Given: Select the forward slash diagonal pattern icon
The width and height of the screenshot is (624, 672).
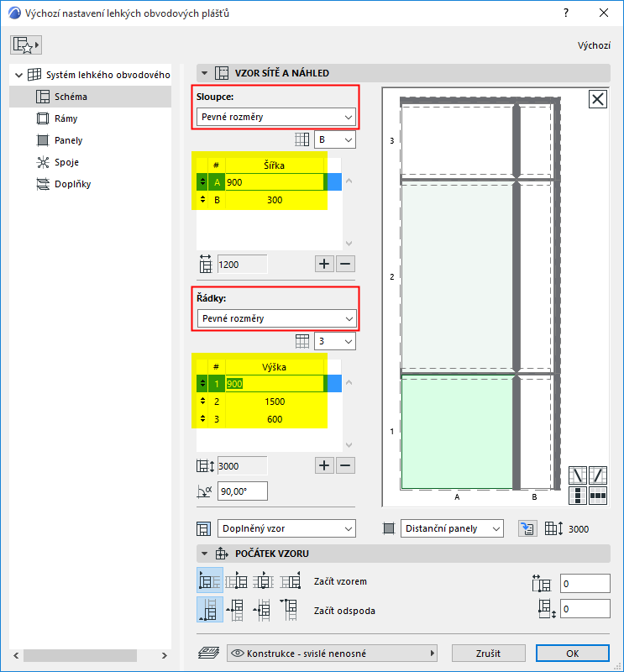Looking at the screenshot, I should (598, 475).
